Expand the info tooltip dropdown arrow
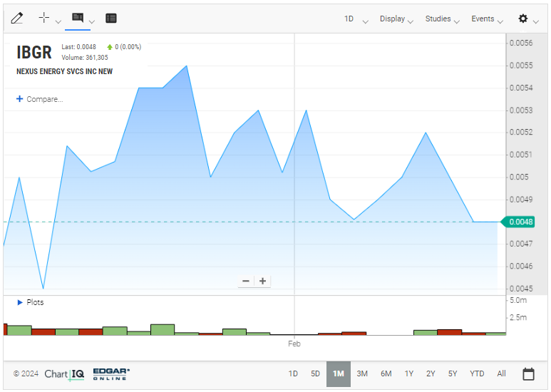This screenshot has width=551, height=392. 92,22
